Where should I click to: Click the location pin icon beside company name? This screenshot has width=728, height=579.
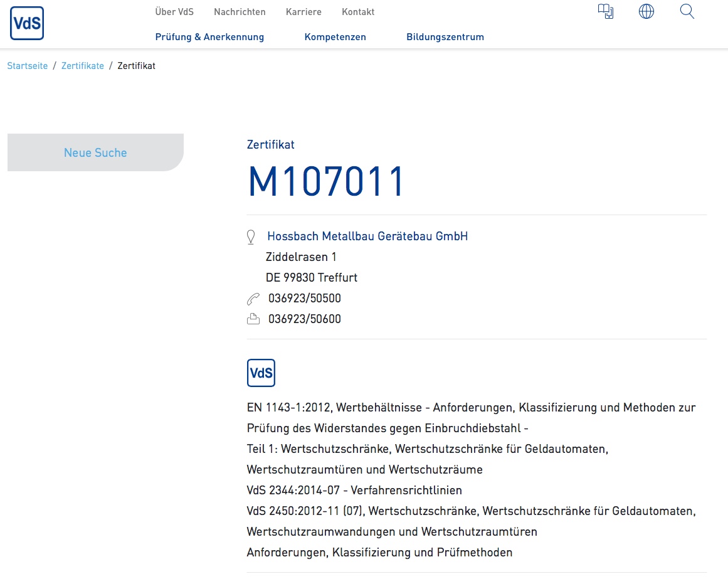pos(251,236)
